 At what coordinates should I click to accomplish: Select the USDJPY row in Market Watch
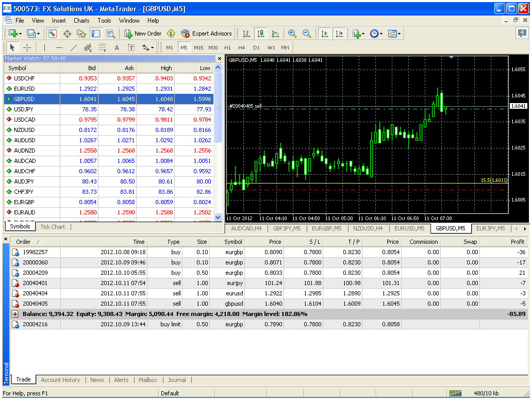[109, 109]
